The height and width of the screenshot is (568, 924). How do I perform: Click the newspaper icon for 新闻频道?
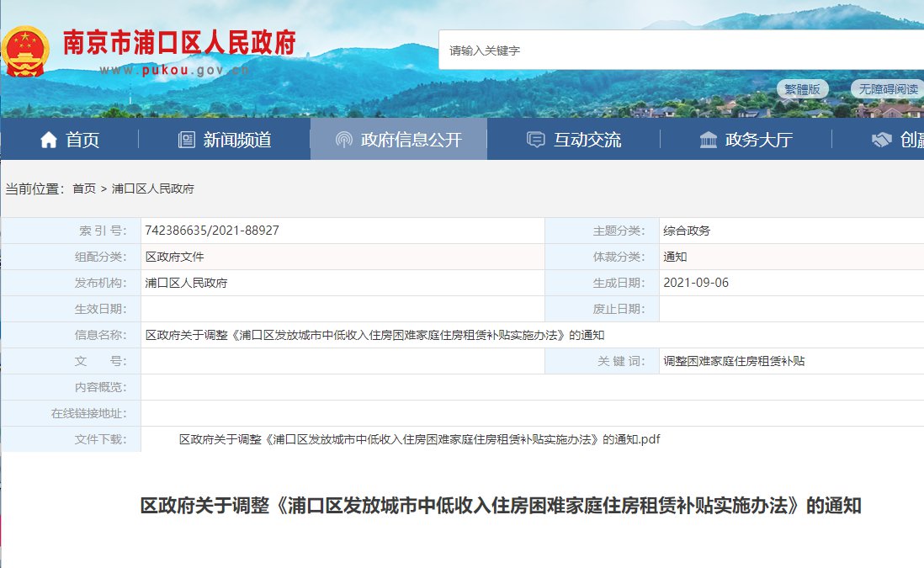tap(187, 140)
